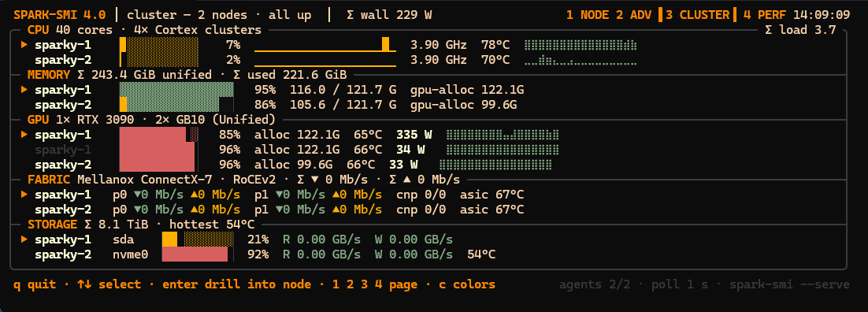Click the CPU section header
The image size is (868, 312).
[x=144, y=30]
